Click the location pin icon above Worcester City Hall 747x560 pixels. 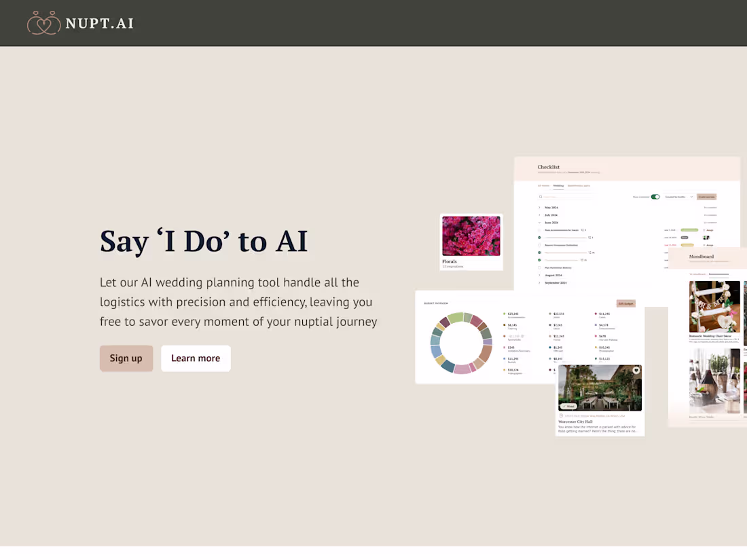pos(561,415)
